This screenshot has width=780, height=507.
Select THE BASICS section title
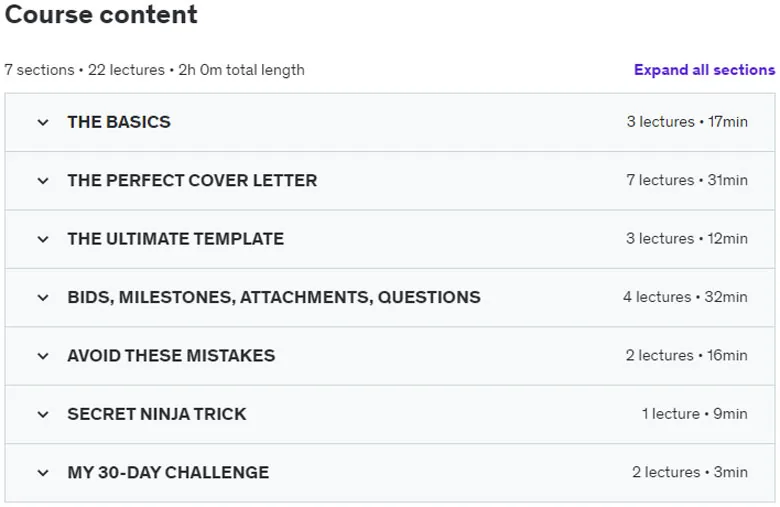click(x=119, y=122)
